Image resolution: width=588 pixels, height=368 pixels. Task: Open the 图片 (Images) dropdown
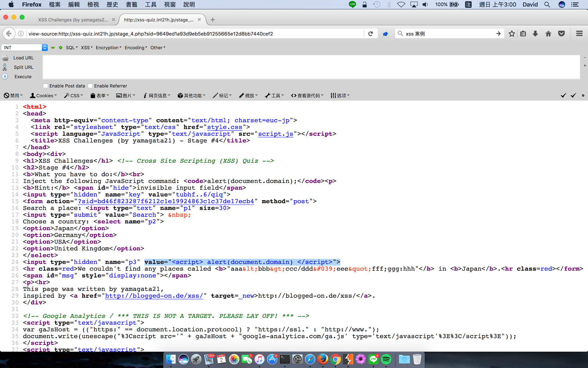pyautogui.click(x=126, y=96)
